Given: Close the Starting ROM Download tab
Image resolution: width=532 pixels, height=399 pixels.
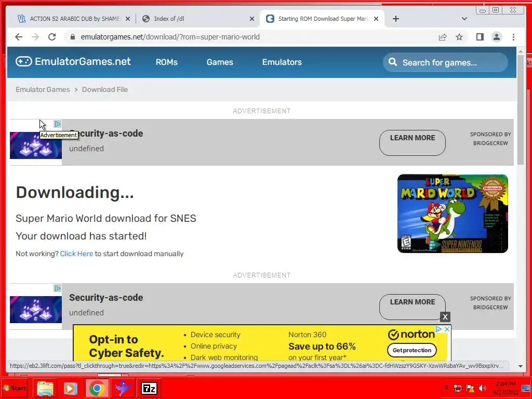Looking at the screenshot, I should pyautogui.click(x=376, y=19).
